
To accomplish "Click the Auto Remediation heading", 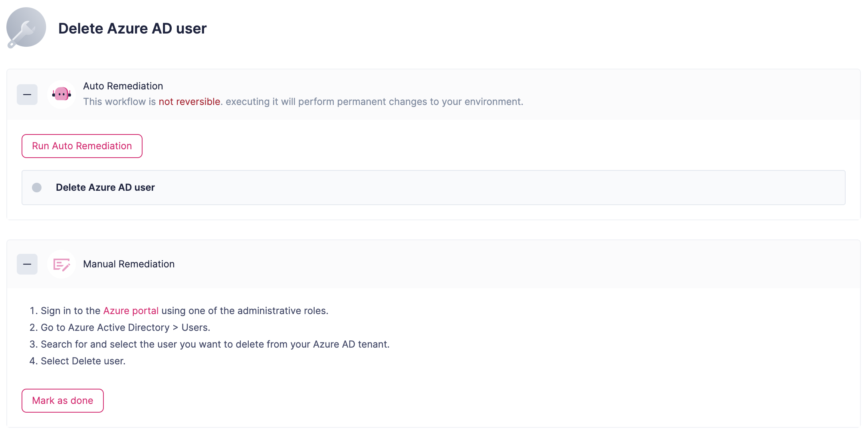I will pyautogui.click(x=123, y=86).
